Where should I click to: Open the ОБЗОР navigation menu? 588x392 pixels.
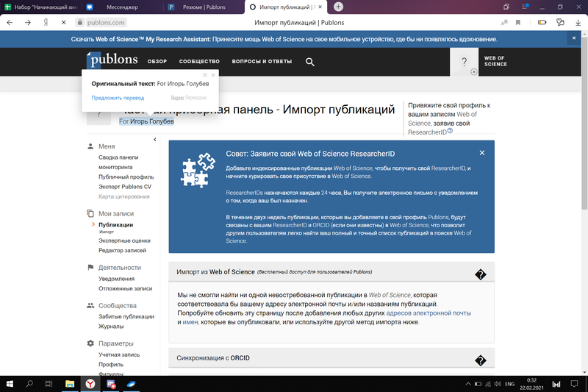(157, 62)
